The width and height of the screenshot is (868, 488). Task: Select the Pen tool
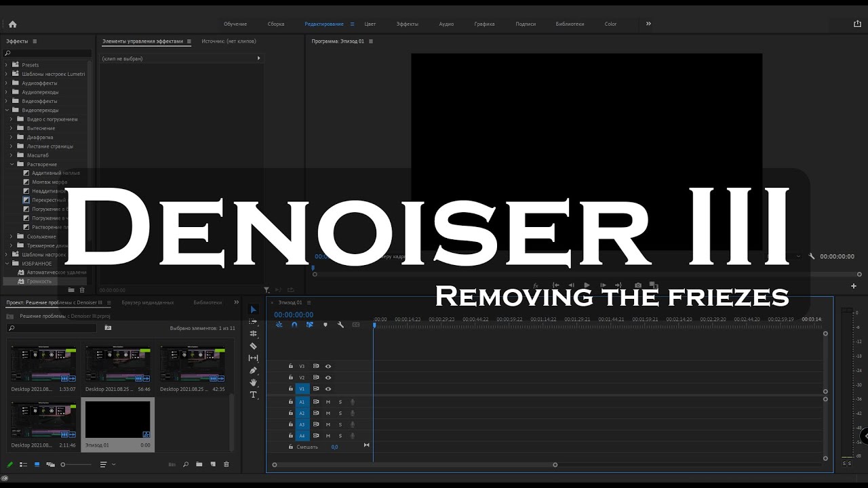(254, 370)
